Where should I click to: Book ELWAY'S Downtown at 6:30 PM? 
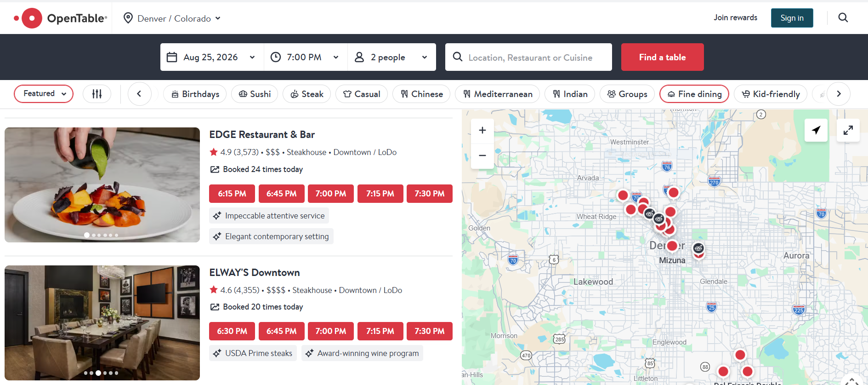coord(232,331)
